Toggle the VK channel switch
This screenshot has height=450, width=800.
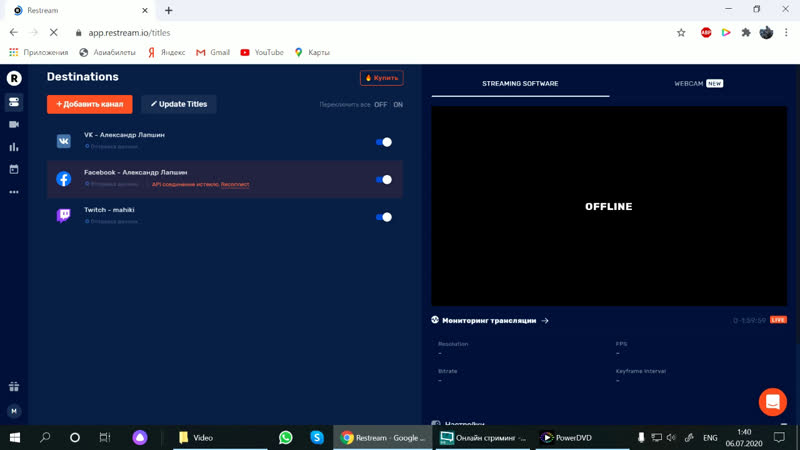[384, 142]
